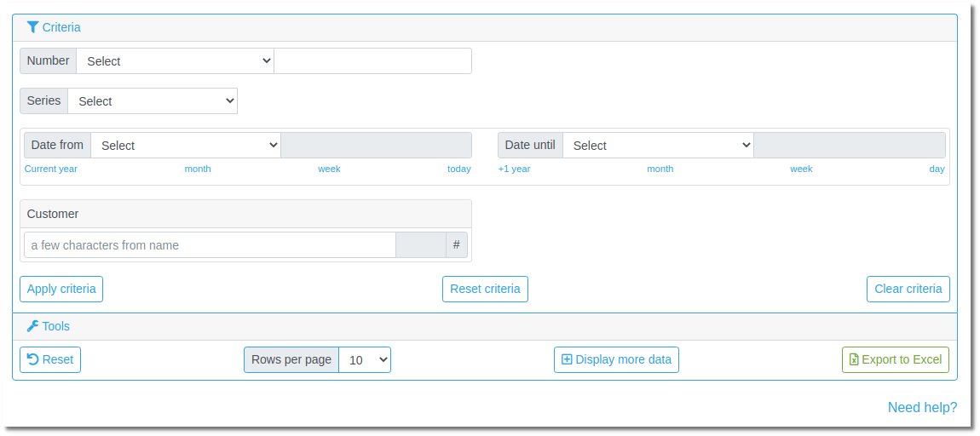Click the plus icon on Display more data
The height and width of the screenshot is (436, 980).
(x=567, y=359)
